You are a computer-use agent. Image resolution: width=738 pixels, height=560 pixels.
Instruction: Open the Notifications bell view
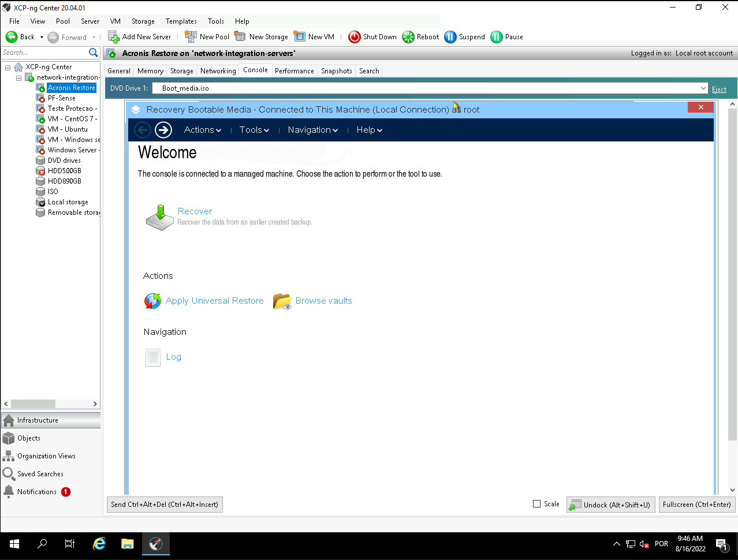(x=37, y=492)
